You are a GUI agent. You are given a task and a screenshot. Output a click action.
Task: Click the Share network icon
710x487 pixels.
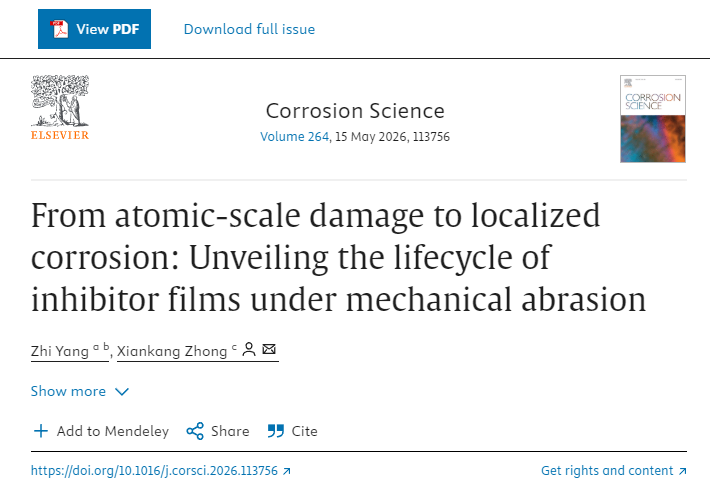(x=195, y=431)
